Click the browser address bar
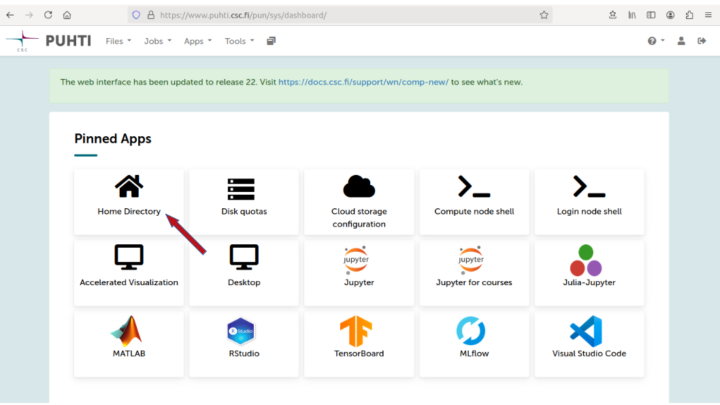Image resolution: width=720 pixels, height=405 pixels. tap(340, 15)
